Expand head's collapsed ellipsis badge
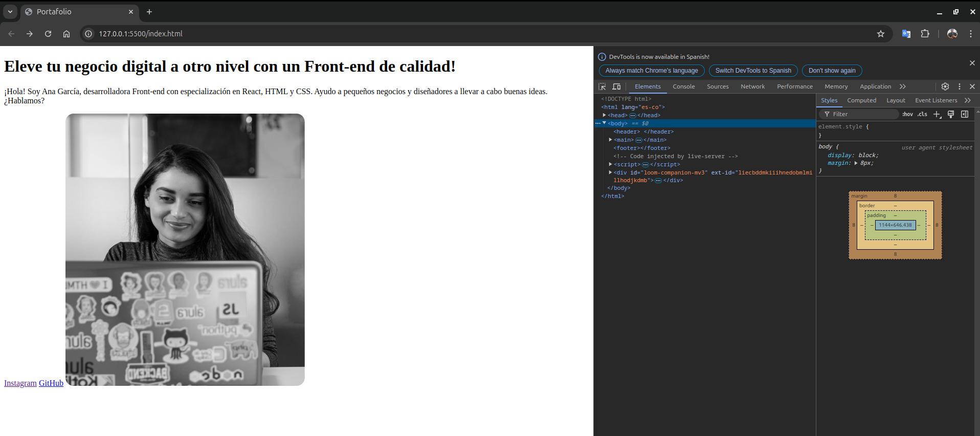This screenshot has height=436, width=980. coord(632,115)
